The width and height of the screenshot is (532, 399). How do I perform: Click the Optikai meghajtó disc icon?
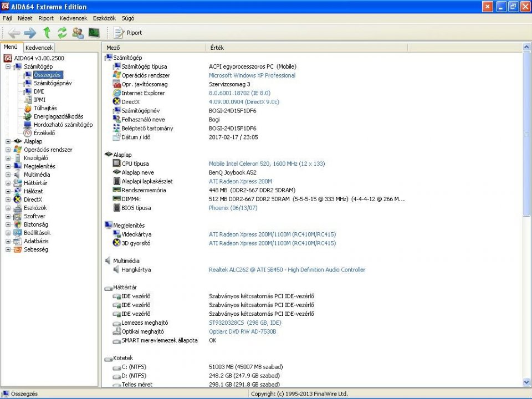tap(117, 331)
